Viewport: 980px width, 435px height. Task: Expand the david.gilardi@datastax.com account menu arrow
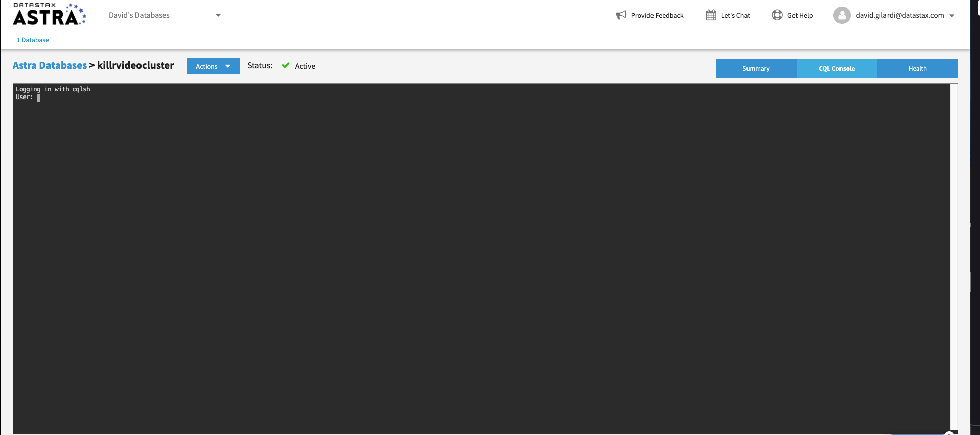(x=952, y=16)
